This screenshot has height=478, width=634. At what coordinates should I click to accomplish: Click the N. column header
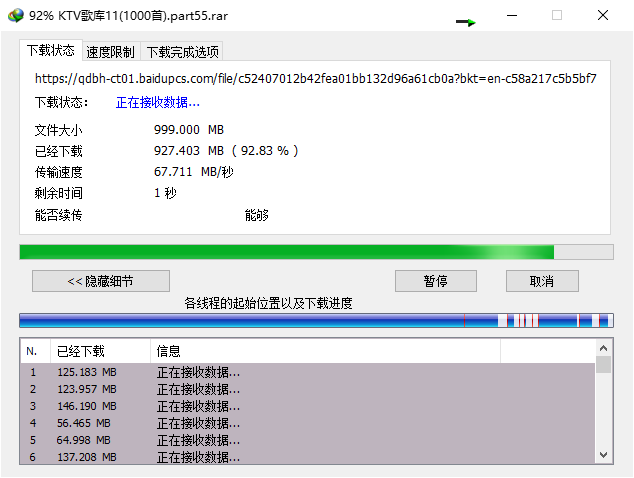[x=36, y=351]
